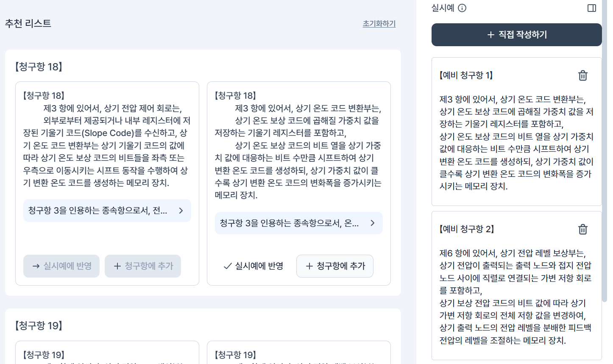The width and height of the screenshot is (613, 364).
Task: Click the 청구항 19 section heading
Action: click(x=39, y=325)
